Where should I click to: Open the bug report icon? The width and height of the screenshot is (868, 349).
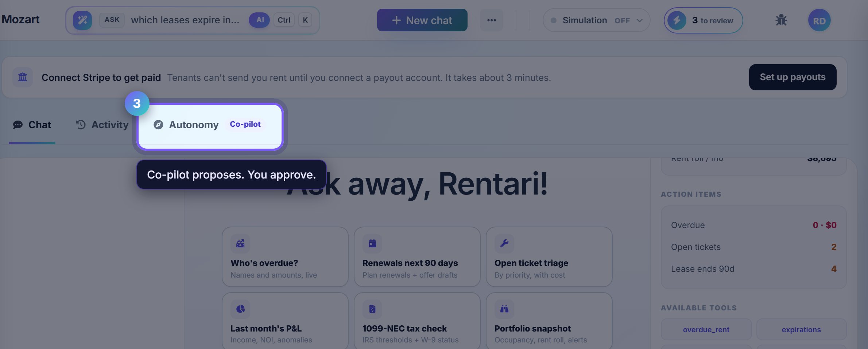781,20
